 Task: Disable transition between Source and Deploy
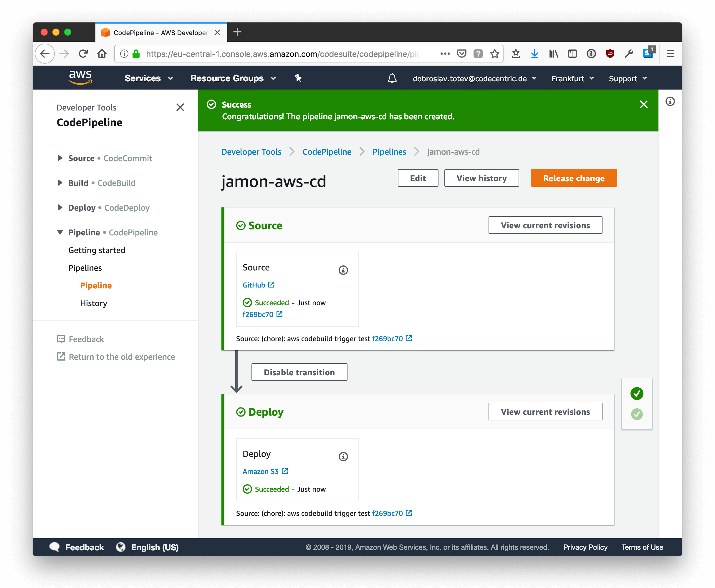[x=299, y=372]
